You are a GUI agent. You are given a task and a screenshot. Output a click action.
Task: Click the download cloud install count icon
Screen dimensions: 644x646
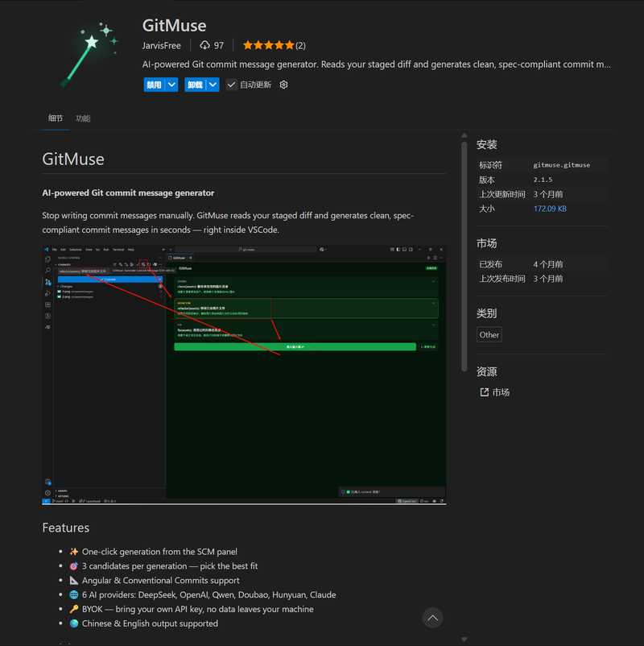coord(204,45)
